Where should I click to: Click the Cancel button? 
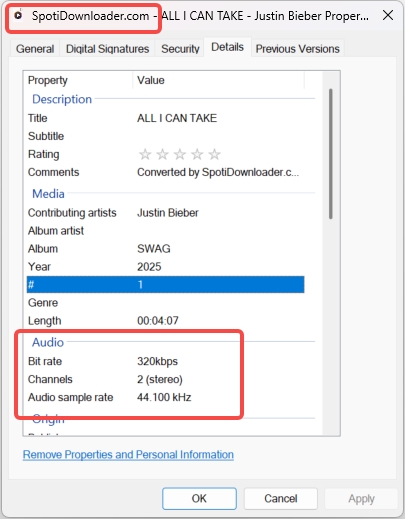(281, 499)
